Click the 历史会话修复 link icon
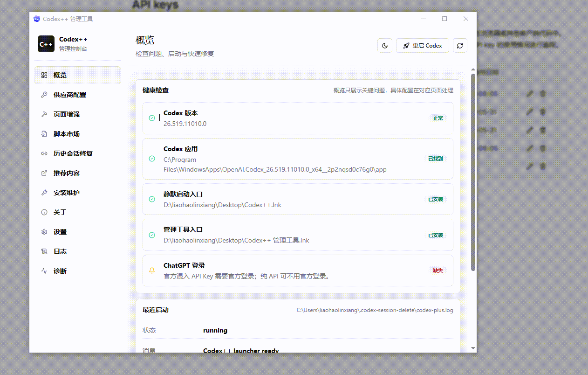 (44, 153)
